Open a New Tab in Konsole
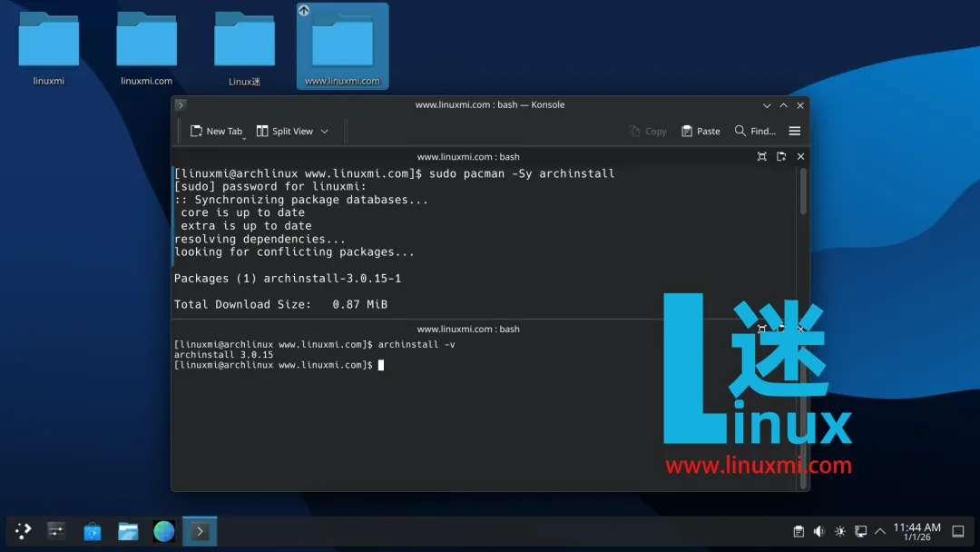Viewport: 980px width, 552px height. click(216, 132)
